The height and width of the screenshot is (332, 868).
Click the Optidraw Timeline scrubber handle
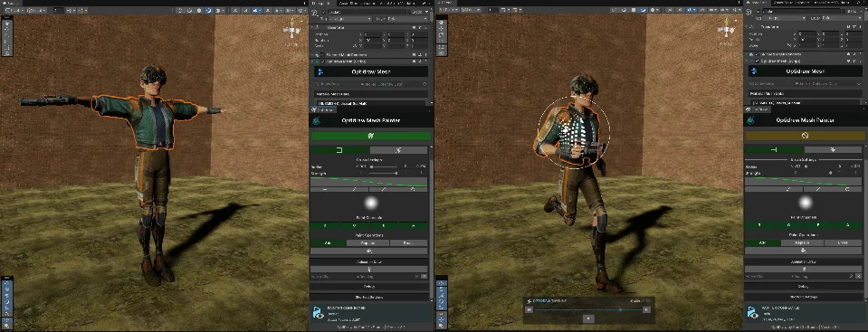[621, 310]
